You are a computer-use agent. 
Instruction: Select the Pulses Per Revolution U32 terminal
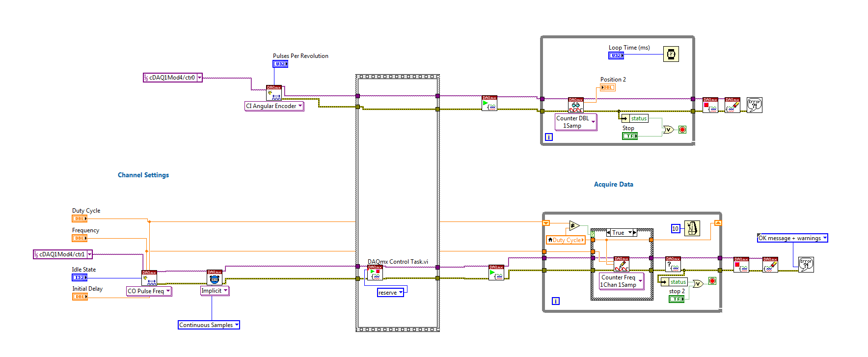tap(280, 64)
